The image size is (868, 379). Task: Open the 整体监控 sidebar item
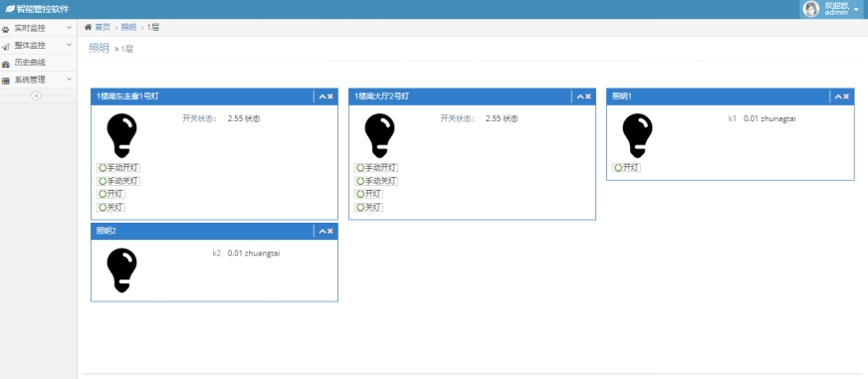point(38,46)
